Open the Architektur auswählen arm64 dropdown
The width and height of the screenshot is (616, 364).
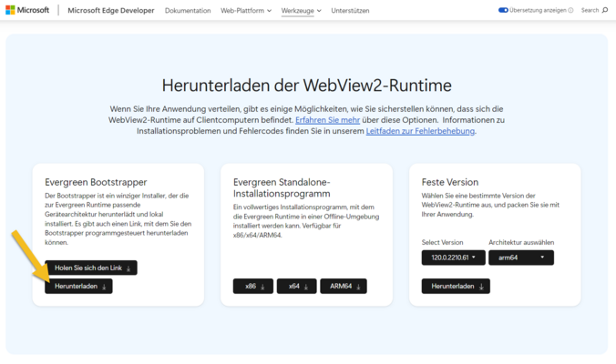pyautogui.click(x=520, y=258)
